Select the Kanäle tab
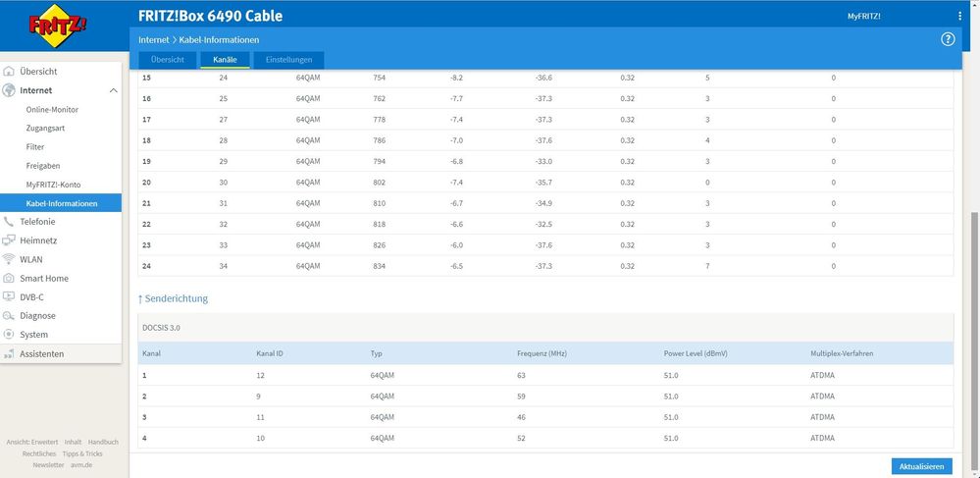 pos(225,60)
